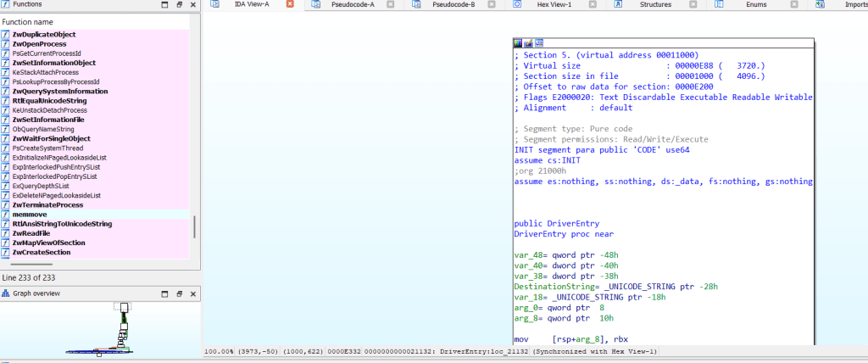Close the Graph overview panel
This screenshot has height=363, width=868.
click(x=192, y=293)
